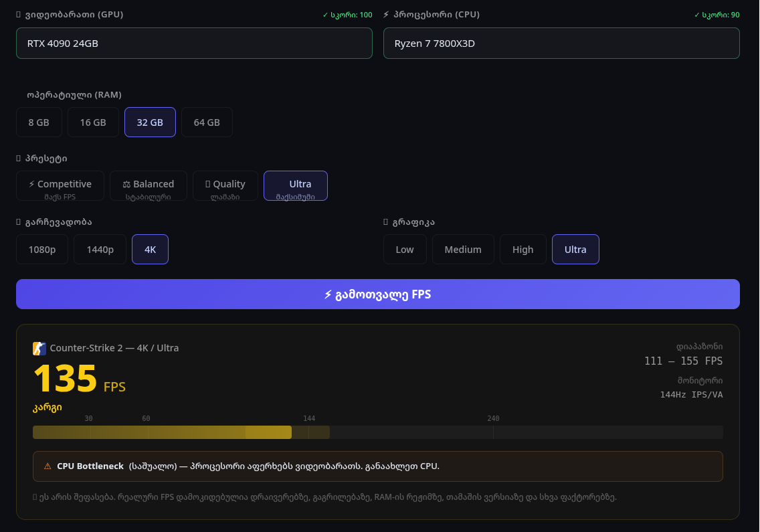Set graphics quality to Low
The width and height of the screenshot is (760, 532).
[405, 250]
